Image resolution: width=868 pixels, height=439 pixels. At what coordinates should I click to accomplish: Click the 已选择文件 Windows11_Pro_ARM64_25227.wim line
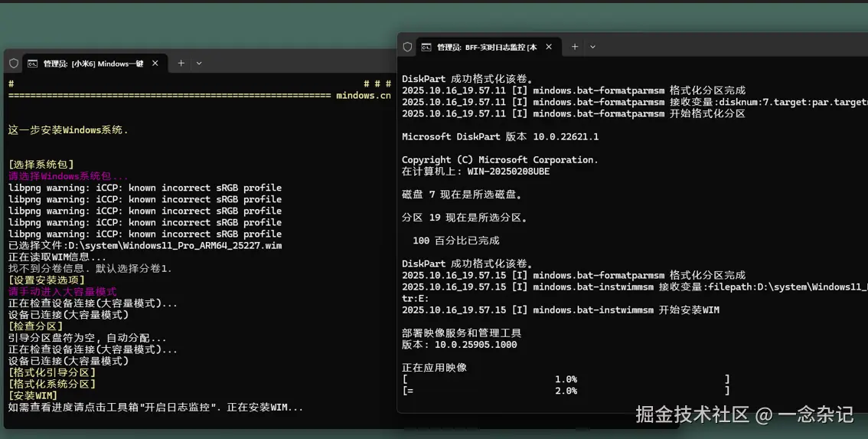tap(145, 246)
